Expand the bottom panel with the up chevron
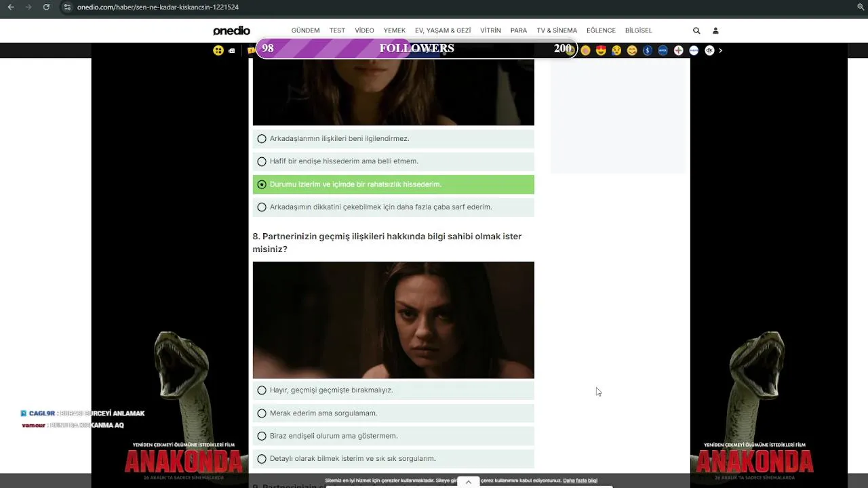The image size is (868, 488). (468, 482)
